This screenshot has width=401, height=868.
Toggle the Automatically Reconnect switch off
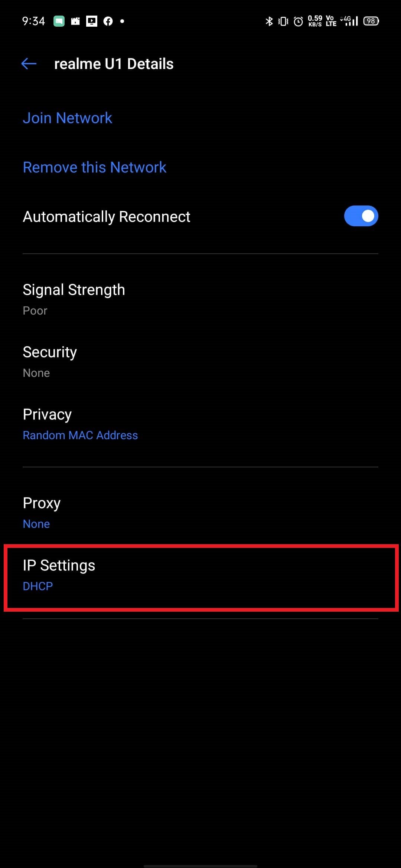coord(361,216)
